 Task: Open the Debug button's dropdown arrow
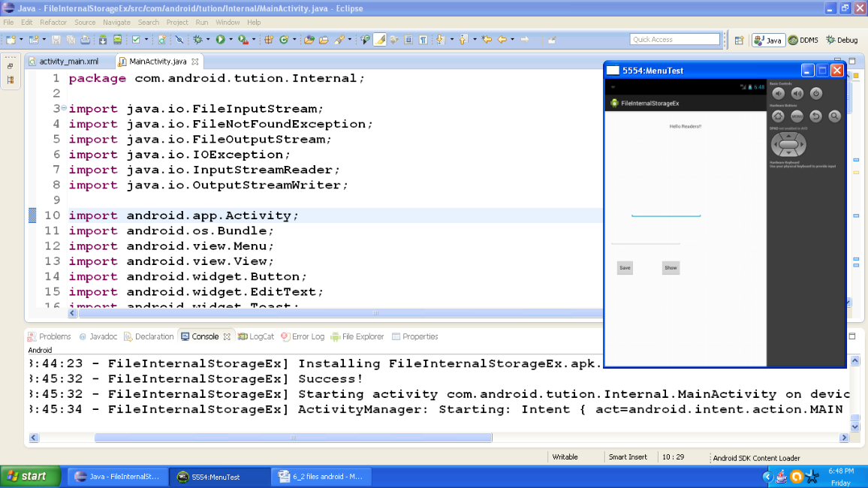207,38
